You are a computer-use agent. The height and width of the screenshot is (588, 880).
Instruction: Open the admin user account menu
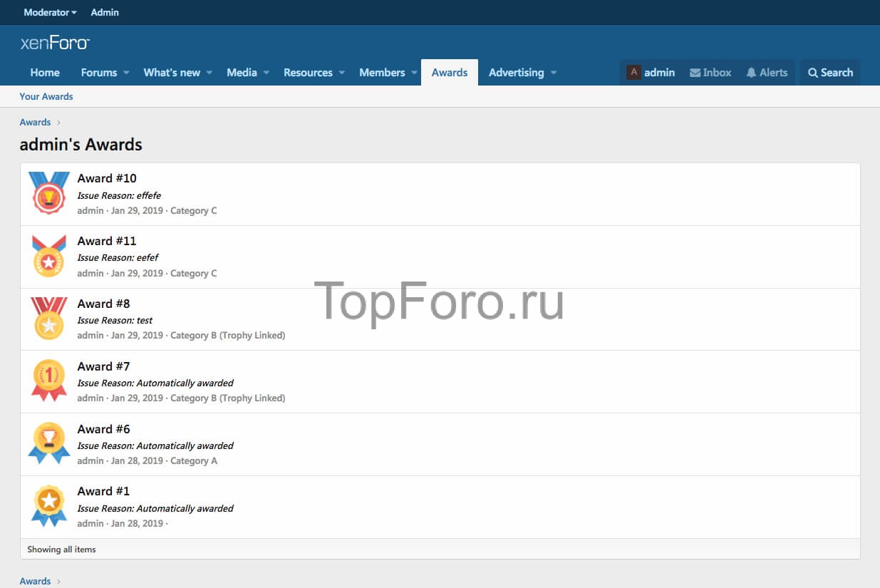(651, 73)
